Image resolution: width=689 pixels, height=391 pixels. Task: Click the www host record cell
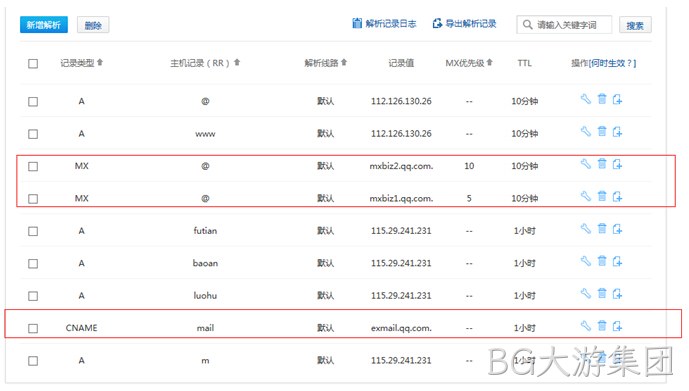(205, 134)
